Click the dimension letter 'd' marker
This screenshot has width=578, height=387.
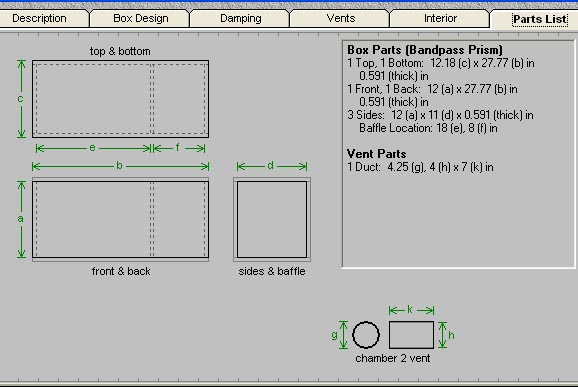tap(271, 165)
